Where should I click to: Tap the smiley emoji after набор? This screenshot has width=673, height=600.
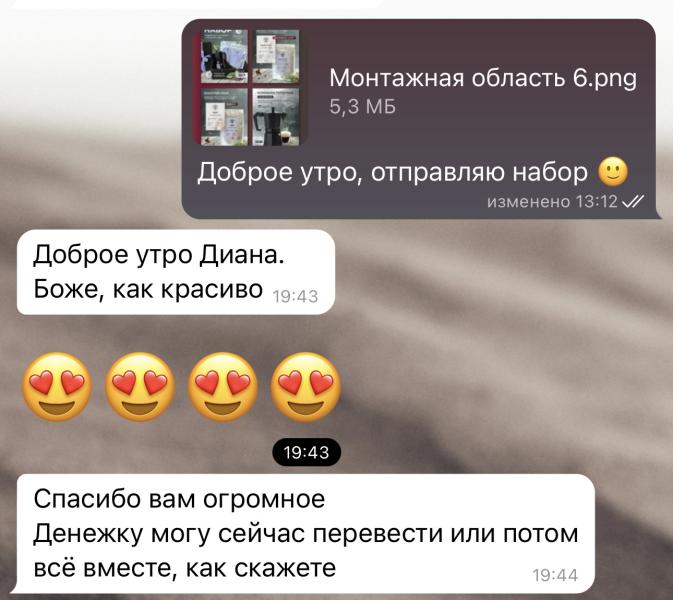pyautogui.click(x=613, y=172)
